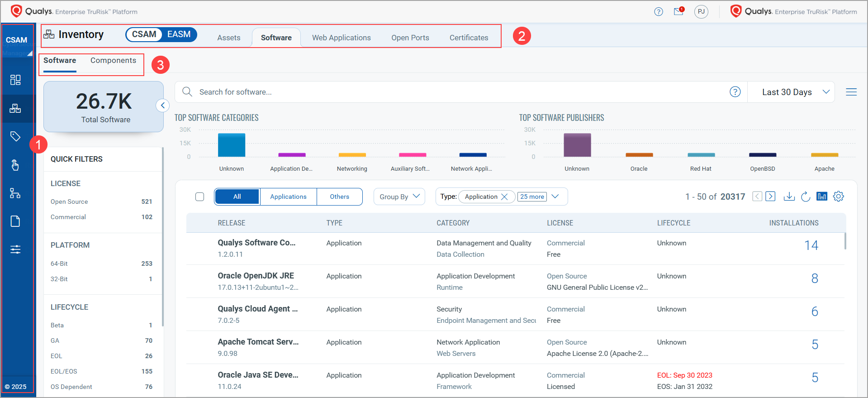The image size is (868, 398).
Task: Open the Reports document icon in sidebar
Action: 15,221
